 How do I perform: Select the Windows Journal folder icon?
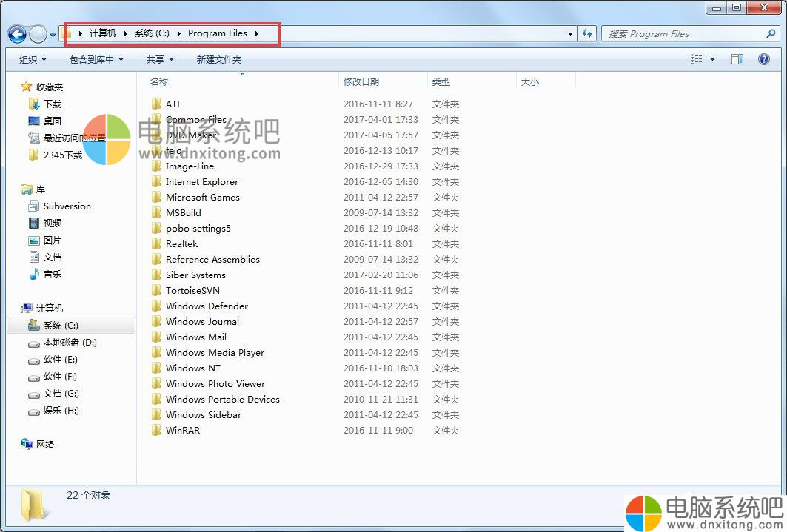pos(157,321)
